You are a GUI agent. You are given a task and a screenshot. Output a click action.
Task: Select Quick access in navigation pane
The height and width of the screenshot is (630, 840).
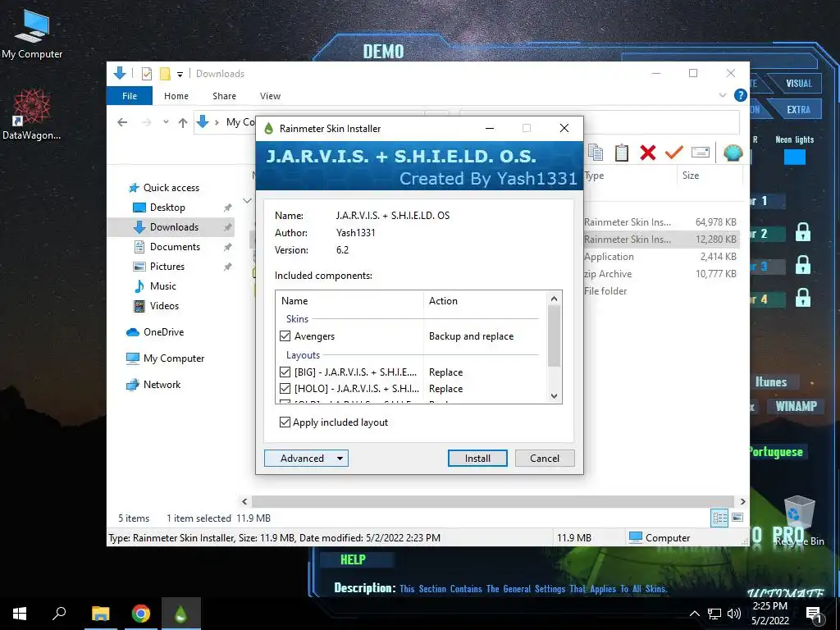coord(171,188)
